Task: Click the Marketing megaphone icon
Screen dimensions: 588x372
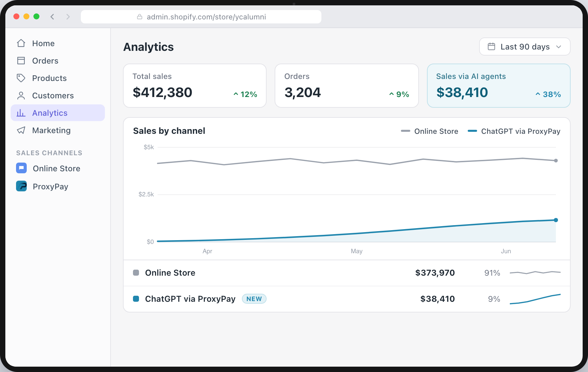Action: click(x=21, y=130)
